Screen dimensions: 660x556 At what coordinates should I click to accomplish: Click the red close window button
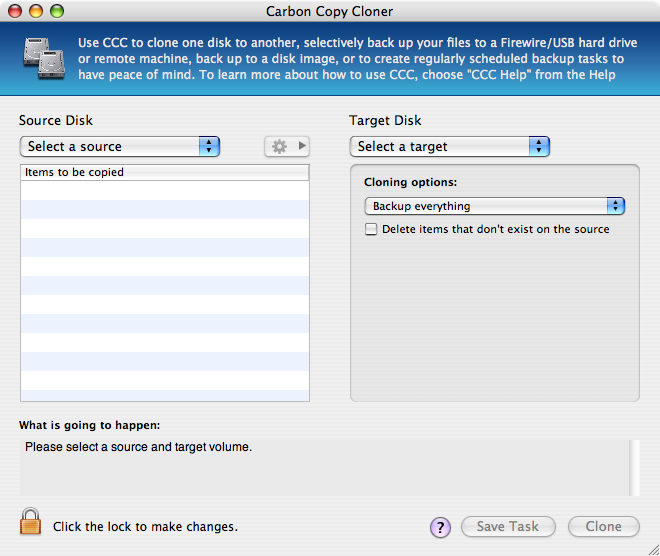point(16,12)
